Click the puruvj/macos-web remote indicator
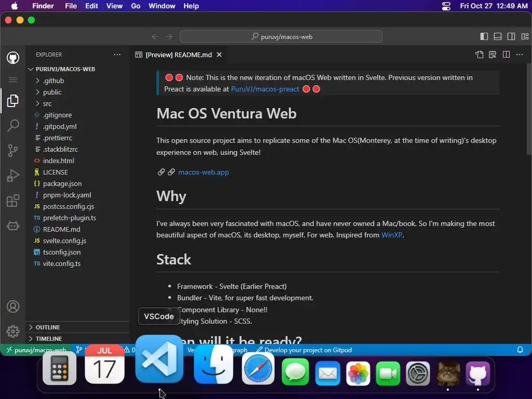This screenshot has width=532, height=399. [36, 350]
